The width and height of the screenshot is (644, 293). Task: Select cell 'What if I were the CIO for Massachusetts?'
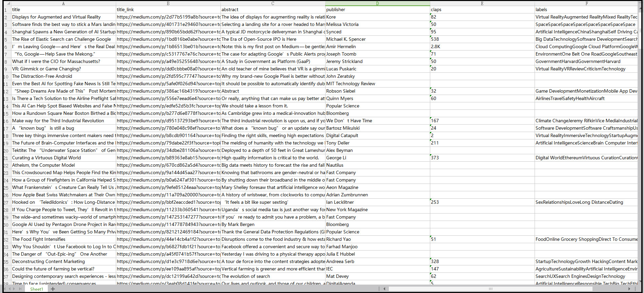click(63, 61)
